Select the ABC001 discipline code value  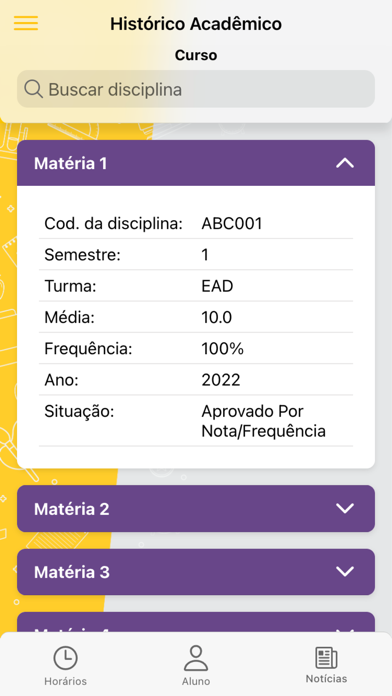232,224
